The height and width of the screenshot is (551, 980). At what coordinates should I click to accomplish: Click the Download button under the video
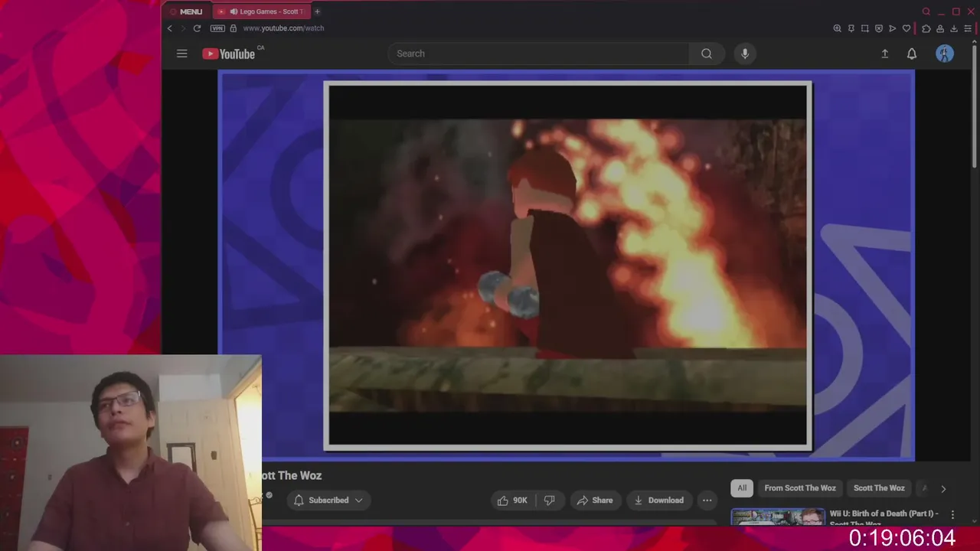click(x=658, y=500)
